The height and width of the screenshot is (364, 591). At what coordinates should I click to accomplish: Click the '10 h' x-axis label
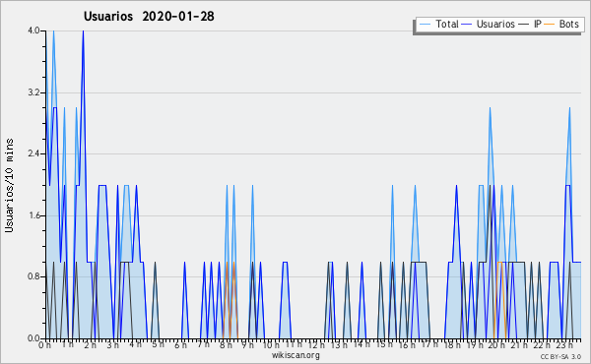tap(271, 345)
